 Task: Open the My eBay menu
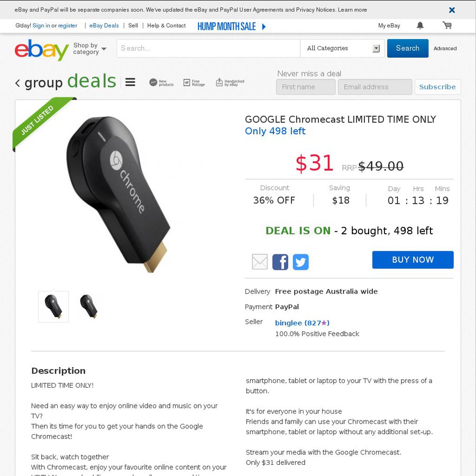[x=389, y=26]
